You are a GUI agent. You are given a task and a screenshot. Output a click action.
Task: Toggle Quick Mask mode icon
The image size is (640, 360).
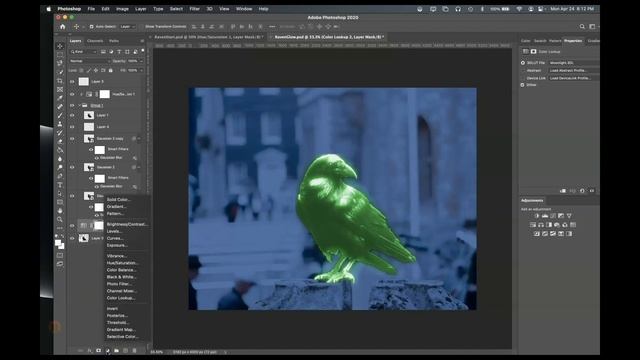pos(60,256)
